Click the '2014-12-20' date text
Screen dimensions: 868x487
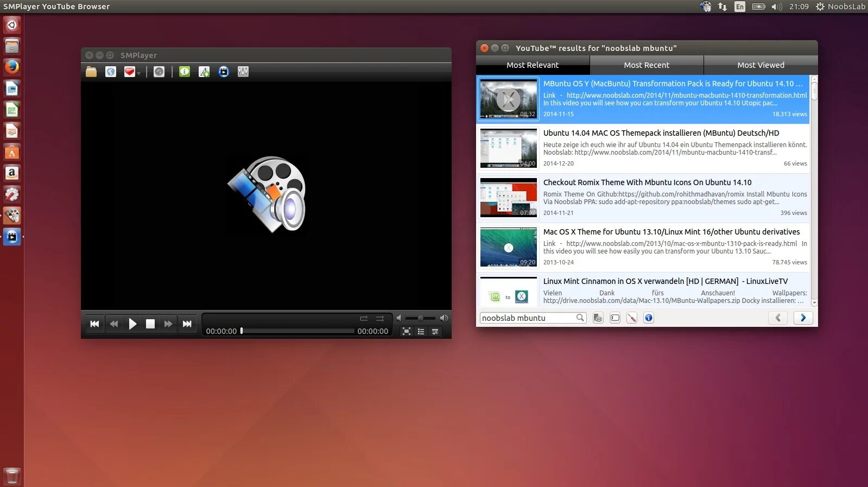point(559,163)
